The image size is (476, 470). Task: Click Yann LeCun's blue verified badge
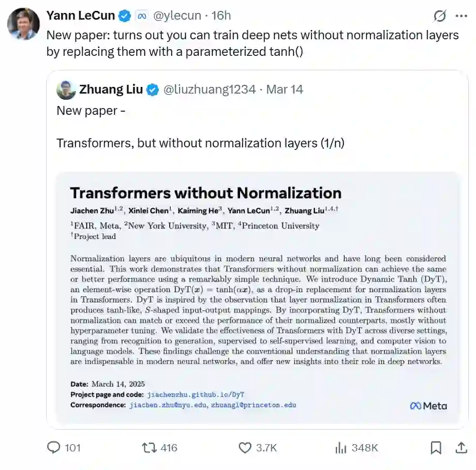pos(125,16)
